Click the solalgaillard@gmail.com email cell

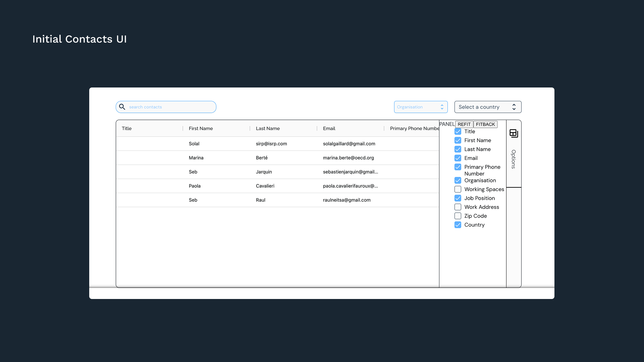click(349, 144)
